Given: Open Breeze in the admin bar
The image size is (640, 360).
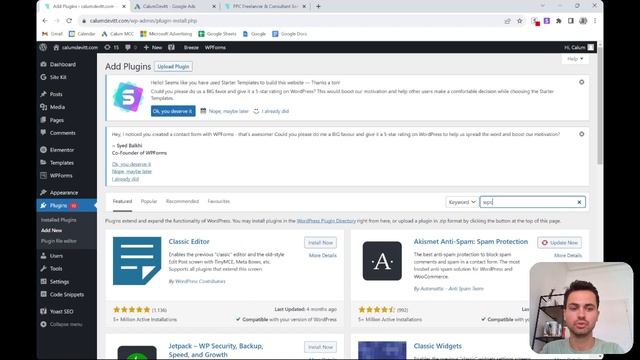Looking at the screenshot, I should (x=191, y=47).
